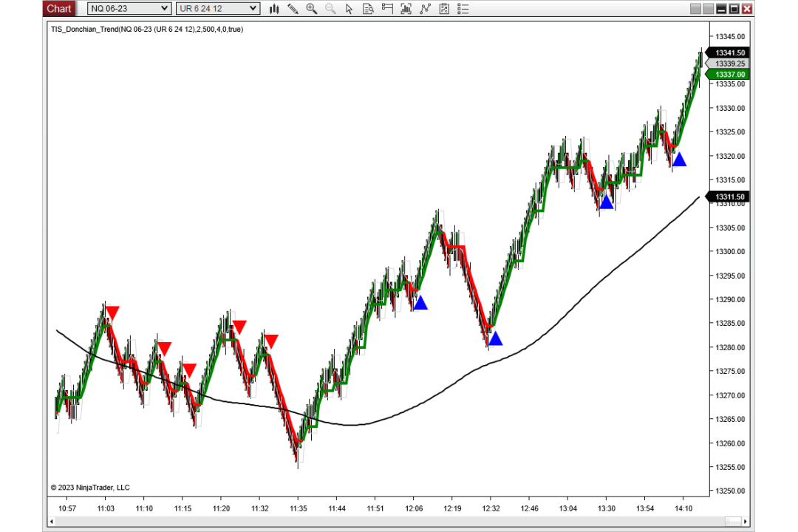
Task: Click the 13250.00 price axis label
Action: pos(730,491)
